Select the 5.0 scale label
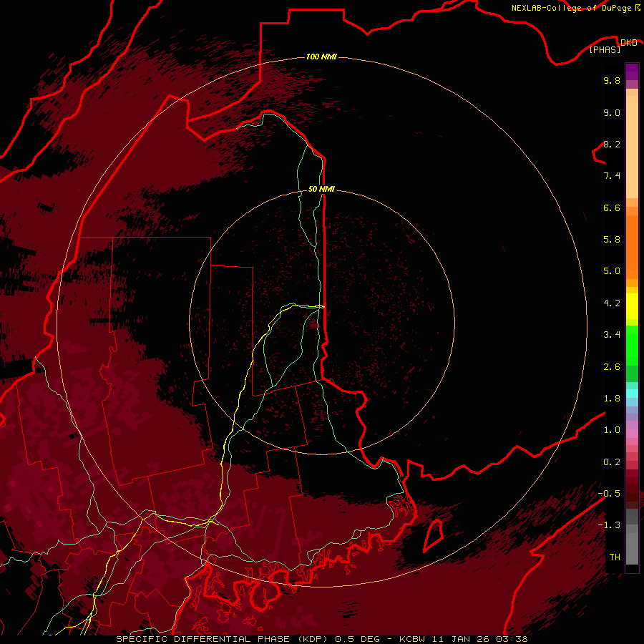 pos(612,271)
